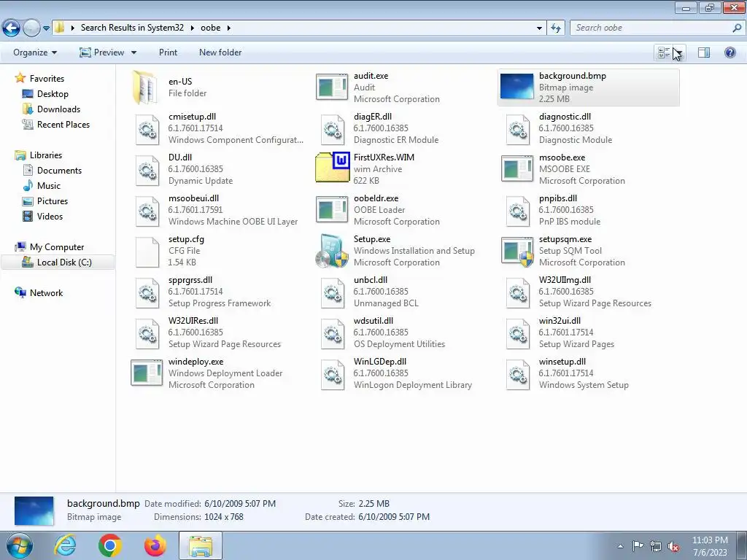Select My Computer in navigation pane
The height and width of the screenshot is (560, 747).
(x=57, y=247)
